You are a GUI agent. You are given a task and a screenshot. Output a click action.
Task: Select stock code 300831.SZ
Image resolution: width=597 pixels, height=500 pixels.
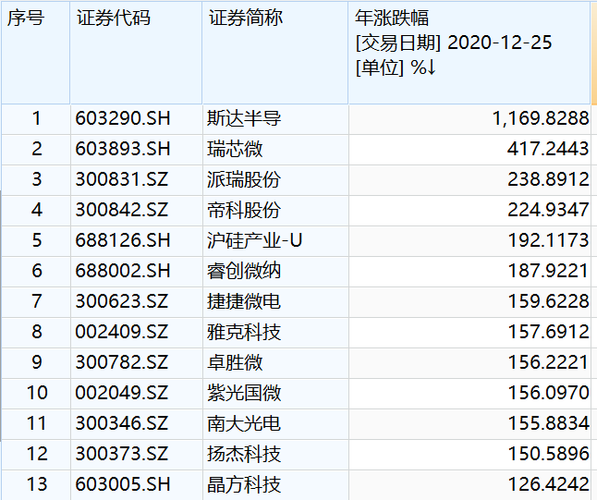122,179
